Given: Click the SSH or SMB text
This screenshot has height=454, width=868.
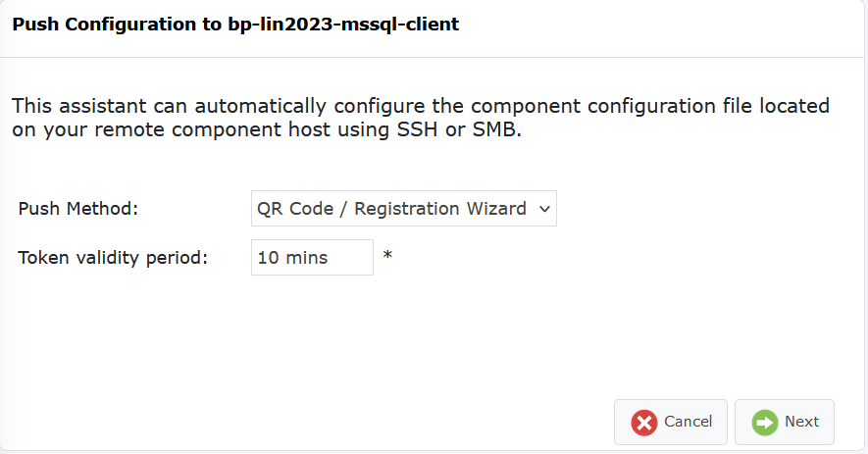Looking at the screenshot, I should 459,129.
